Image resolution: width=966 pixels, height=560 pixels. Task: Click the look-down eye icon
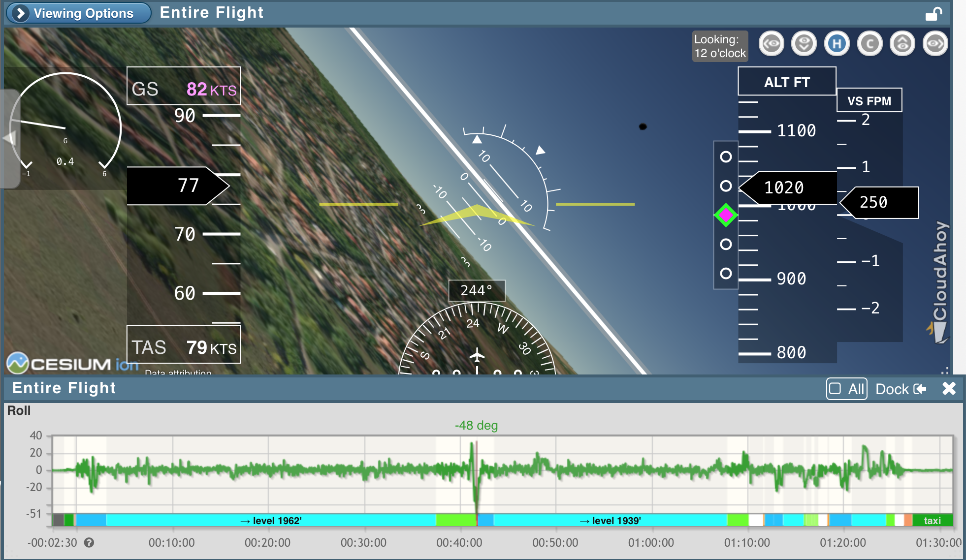click(x=804, y=44)
